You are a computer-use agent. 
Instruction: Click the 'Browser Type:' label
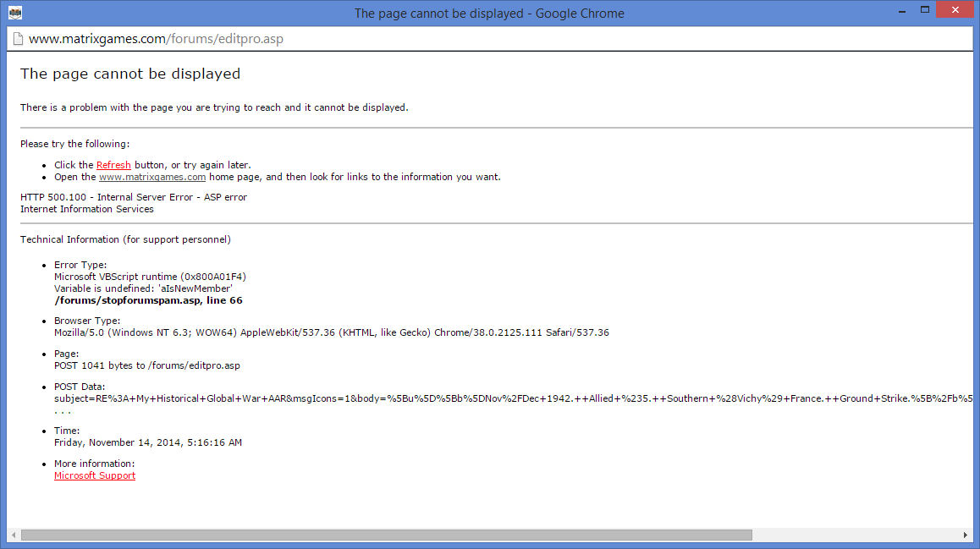87,321
